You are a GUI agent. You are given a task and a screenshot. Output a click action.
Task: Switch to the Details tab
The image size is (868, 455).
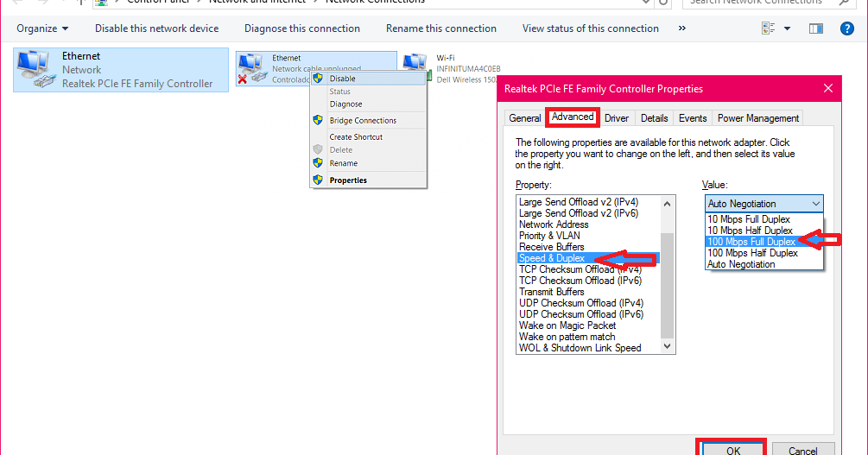[x=655, y=118]
